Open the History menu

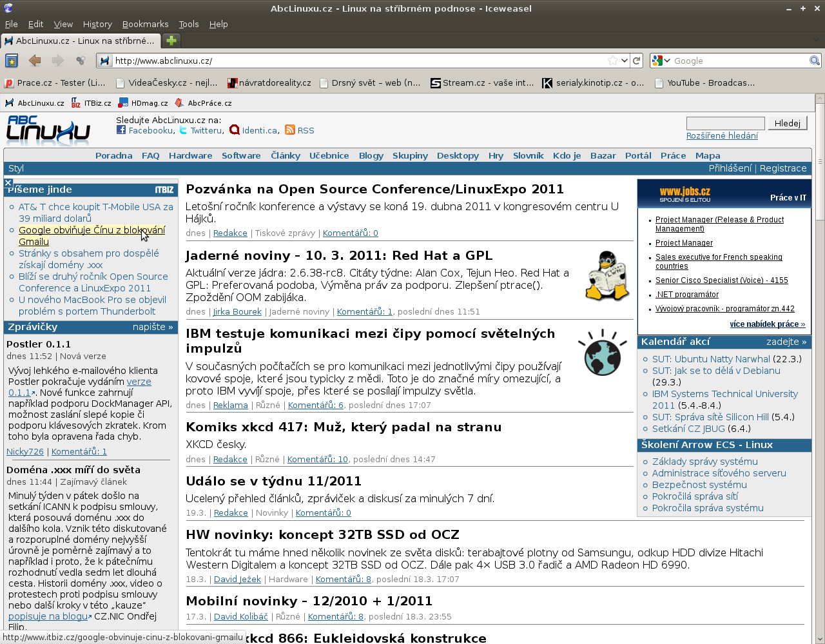point(97,24)
